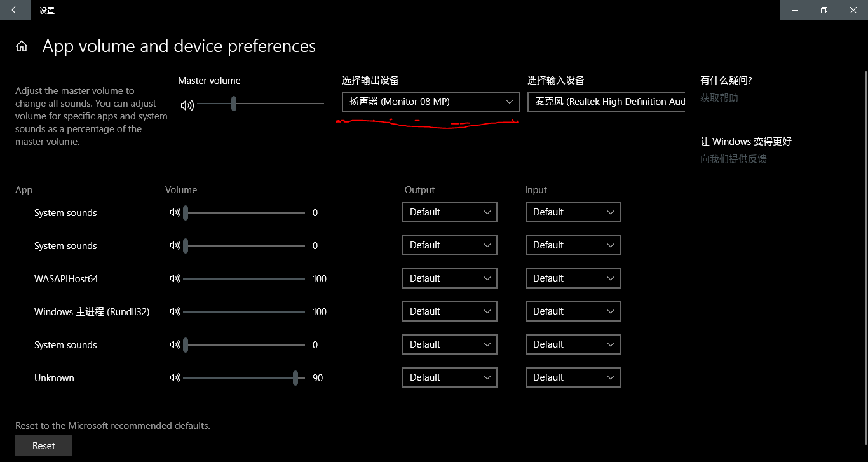This screenshot has width=868, height=462.
Task: Open the 获取帮助 help link
Action: pos(719,98)
